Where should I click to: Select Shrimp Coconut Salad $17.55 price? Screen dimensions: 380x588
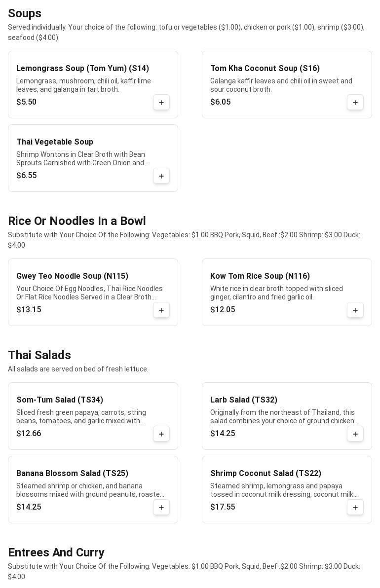pos(223,507)
